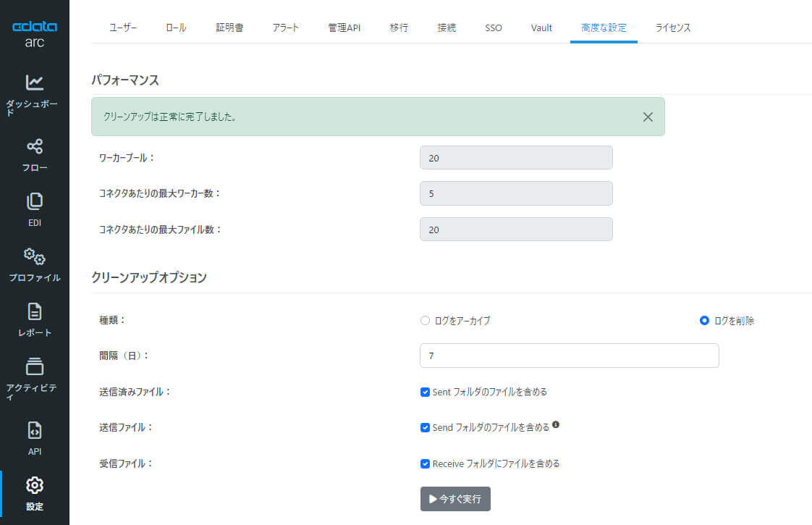Switch to the Vault tab
The height and width of the screenshot is (525, 812).
coord(541,28)
